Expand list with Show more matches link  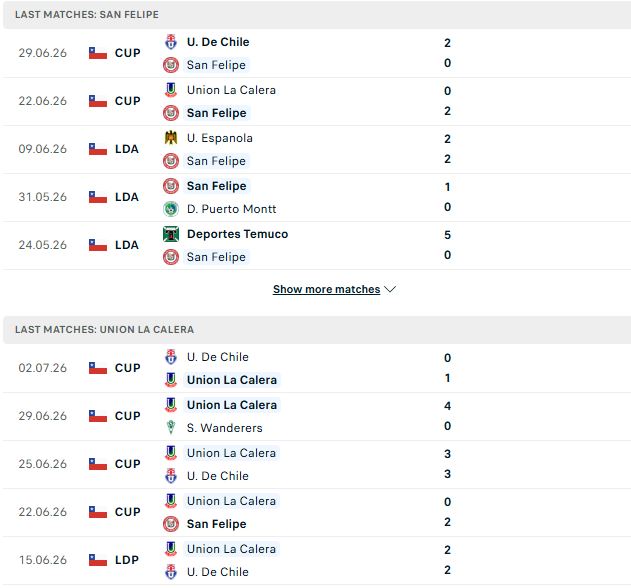[x=326, y=289]
